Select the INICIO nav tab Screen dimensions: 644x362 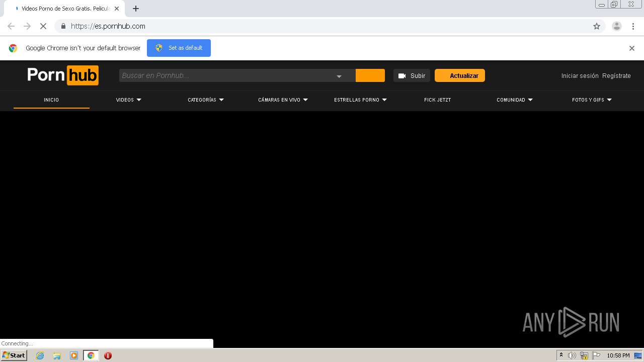[51, 100]
